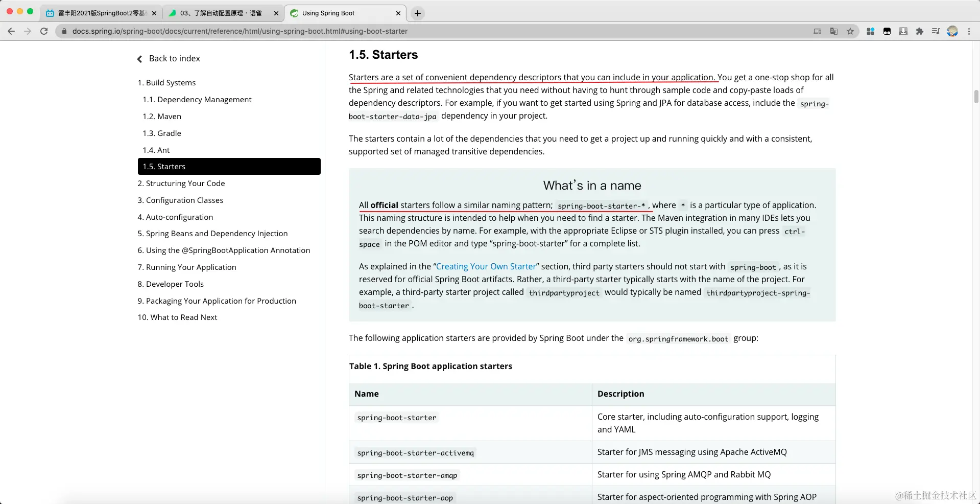Go back to the previous page

pos(11,31)
